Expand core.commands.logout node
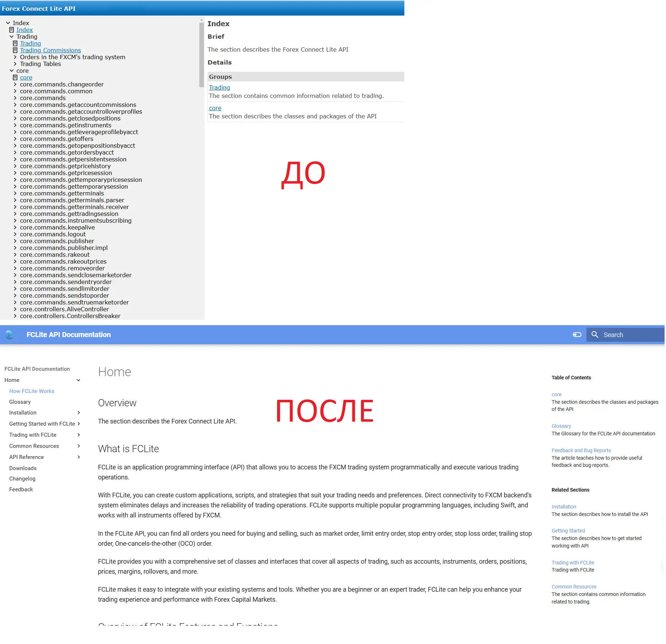The image size is (666, 644). [x=15, y=234]
